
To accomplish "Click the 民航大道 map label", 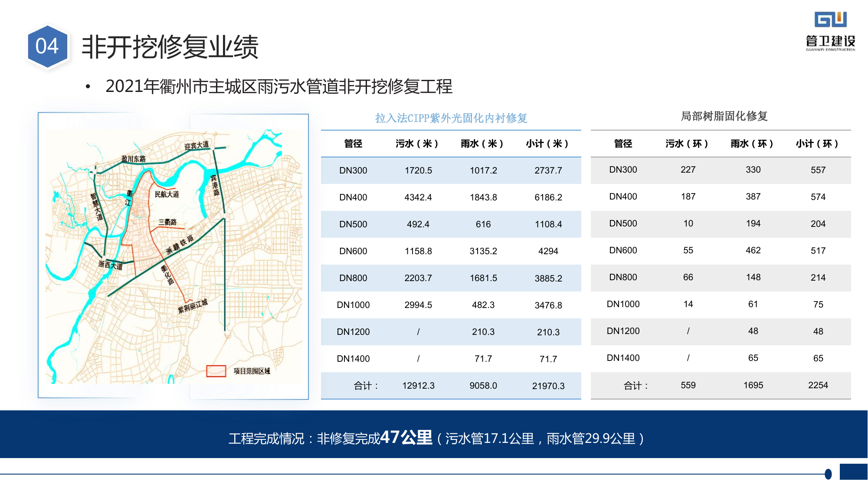I will point(167,194).
